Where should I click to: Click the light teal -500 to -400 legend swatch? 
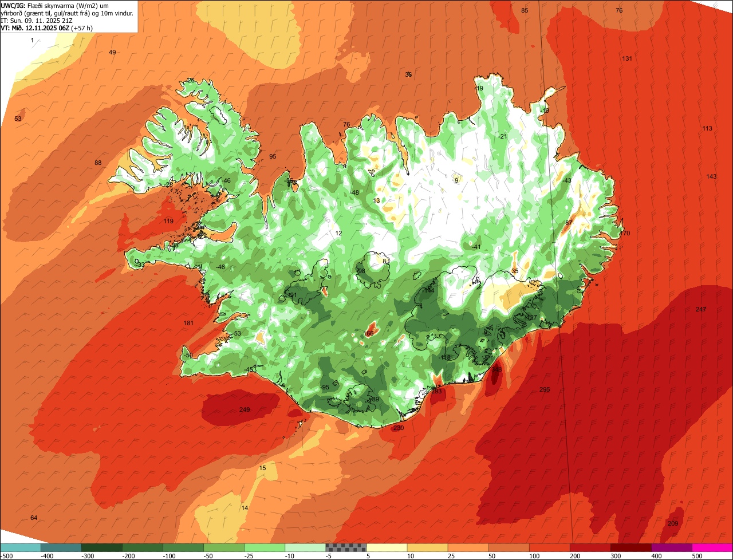coord(21,547)
